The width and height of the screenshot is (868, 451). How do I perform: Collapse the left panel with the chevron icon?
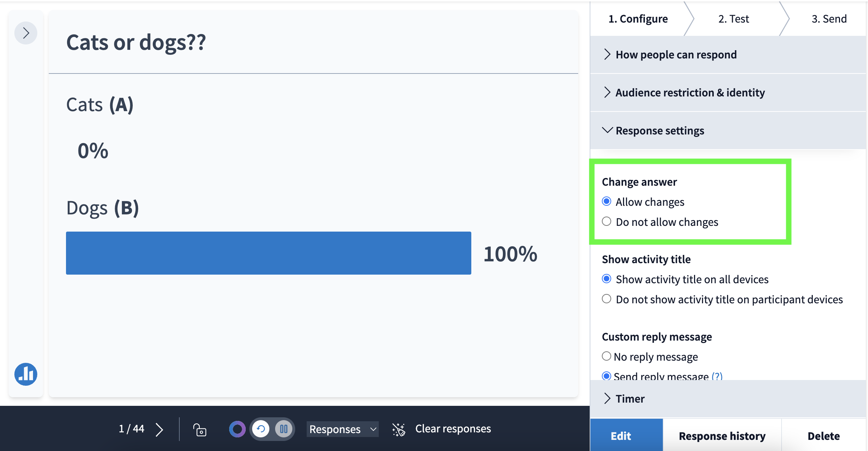tap(25, 33)
